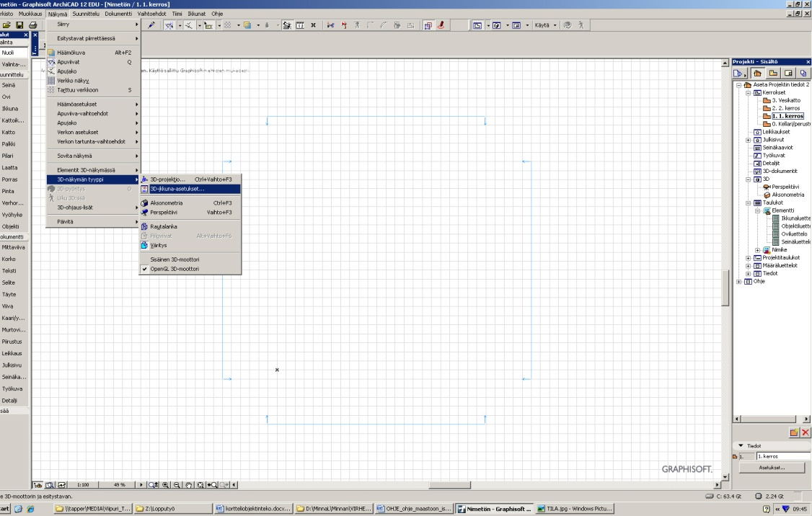
Task: Expand the Ohje tree node
Action: tap(739, 282)
